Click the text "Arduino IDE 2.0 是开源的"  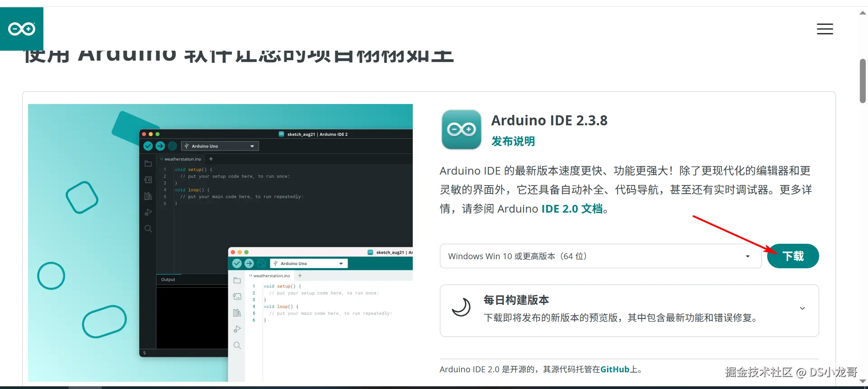[x=487, y=370]
